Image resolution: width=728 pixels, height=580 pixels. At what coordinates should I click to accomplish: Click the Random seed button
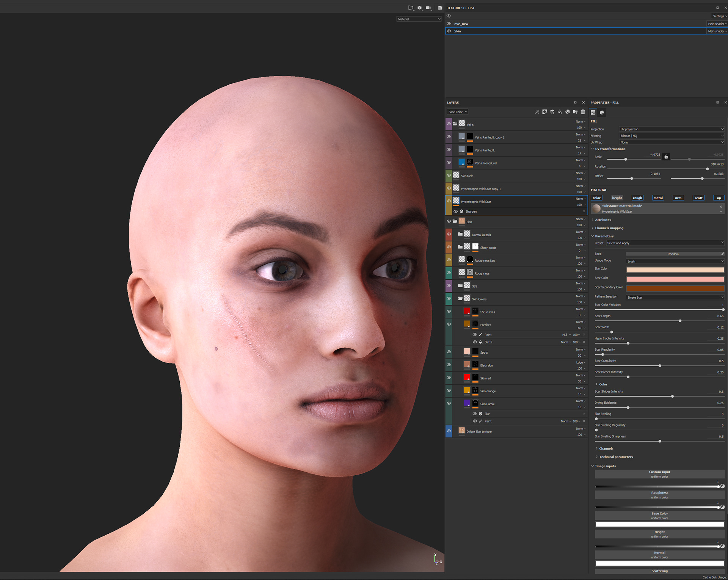pos(673,254)
